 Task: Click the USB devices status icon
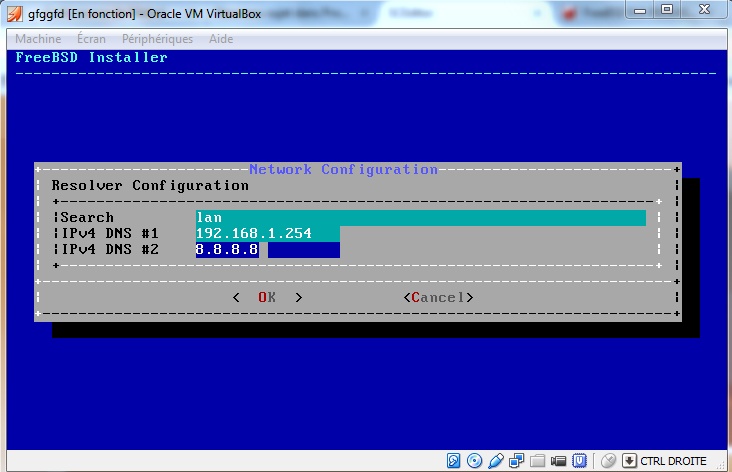tap(495, 461)
